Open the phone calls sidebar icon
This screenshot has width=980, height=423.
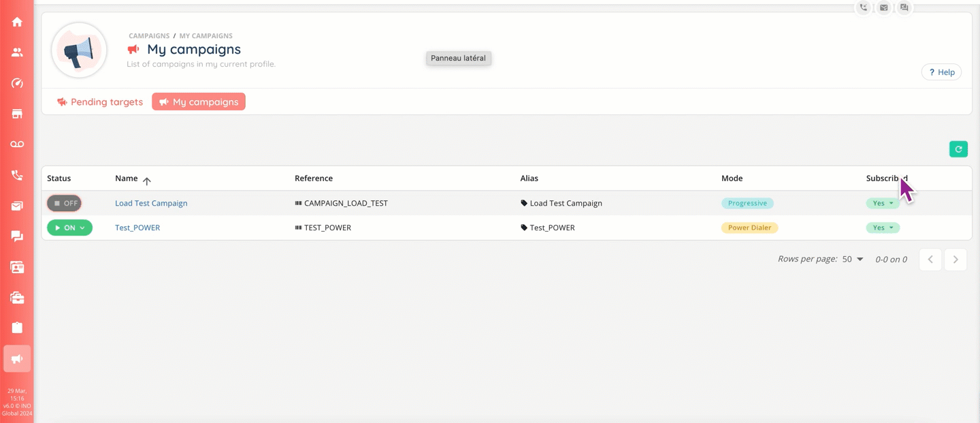click(17, 175)
